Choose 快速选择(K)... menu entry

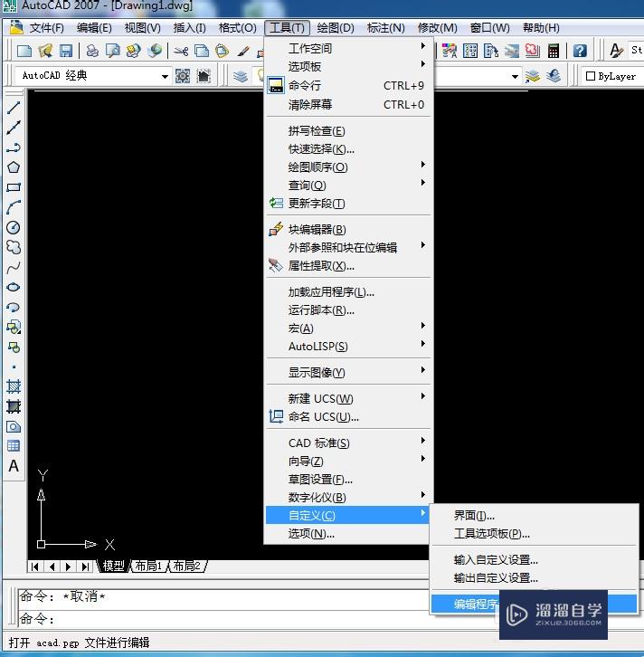(x=348, y=148)
